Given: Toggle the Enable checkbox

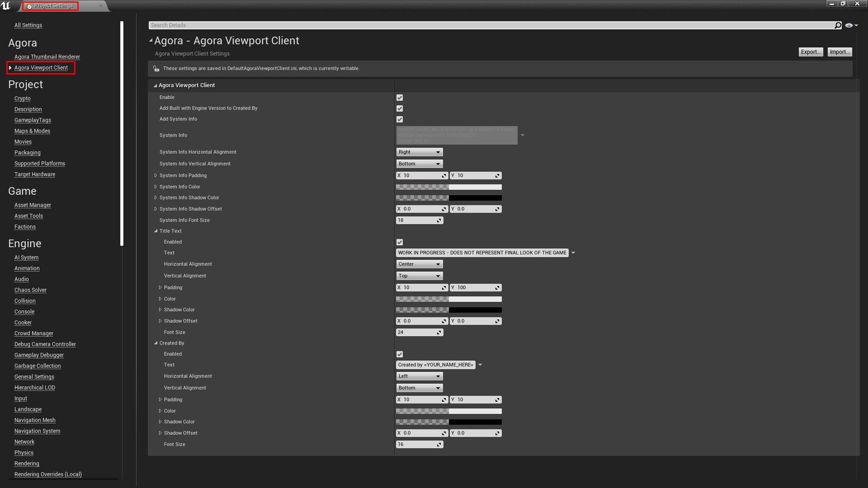Looking at the screenshot, I should coord(400,98).
